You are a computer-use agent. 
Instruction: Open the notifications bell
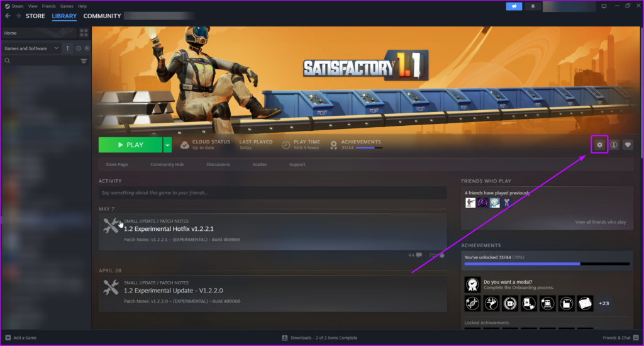pos(533,6)
